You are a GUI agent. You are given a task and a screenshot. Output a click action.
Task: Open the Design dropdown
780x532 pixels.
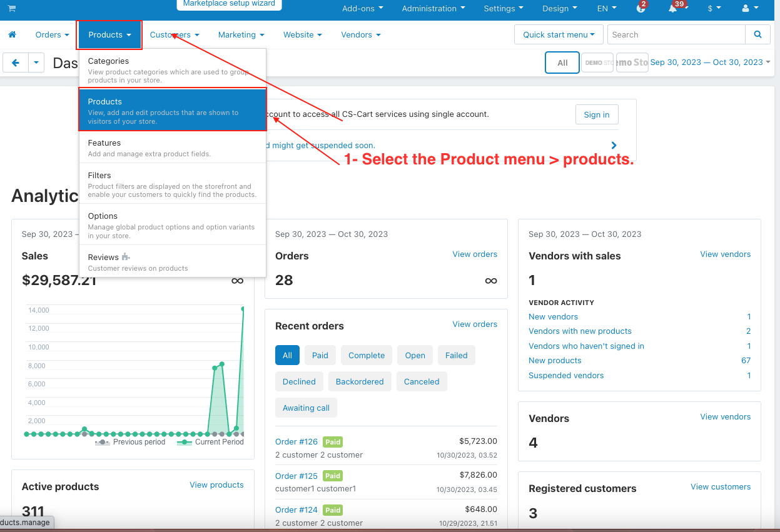point(560,9)
